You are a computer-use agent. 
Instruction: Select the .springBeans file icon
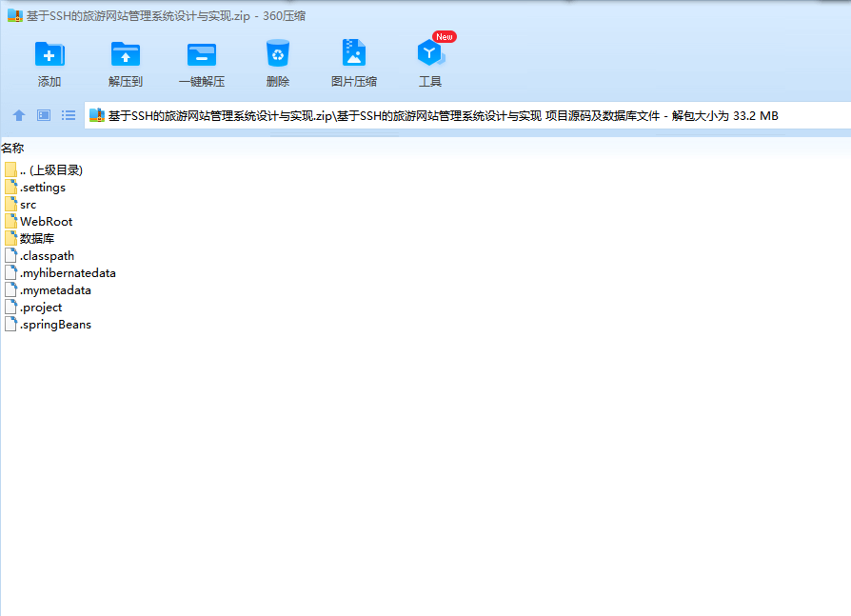coord(10,324)
